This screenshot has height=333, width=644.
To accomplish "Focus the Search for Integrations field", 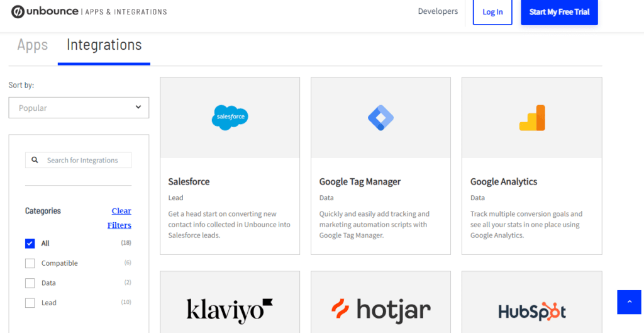I will click(79, 161).
